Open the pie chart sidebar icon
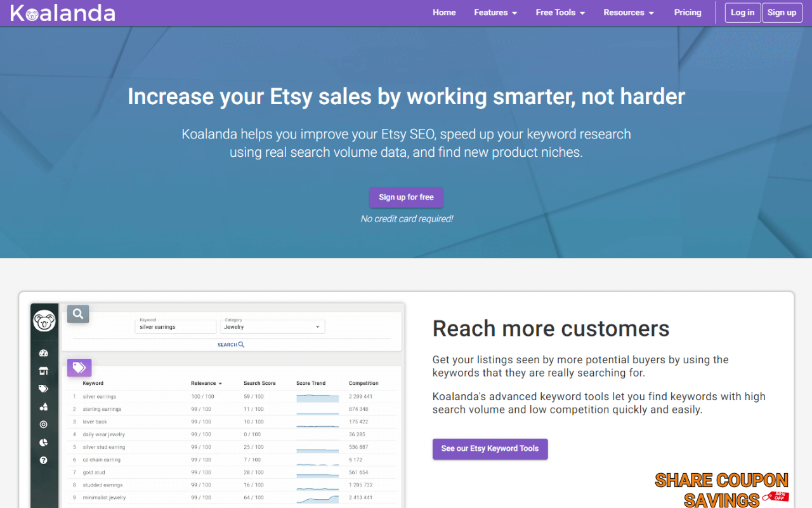Screen dimensions: 812x508 pyautogui.click(x=44, y=443)
